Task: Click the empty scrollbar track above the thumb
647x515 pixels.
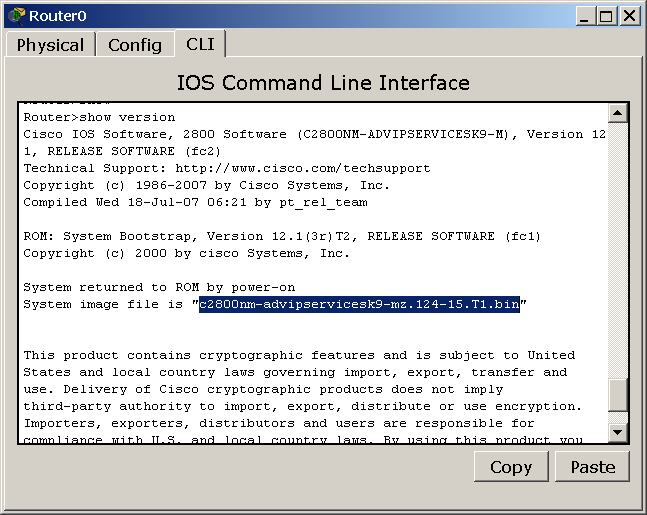Action: 618,250
